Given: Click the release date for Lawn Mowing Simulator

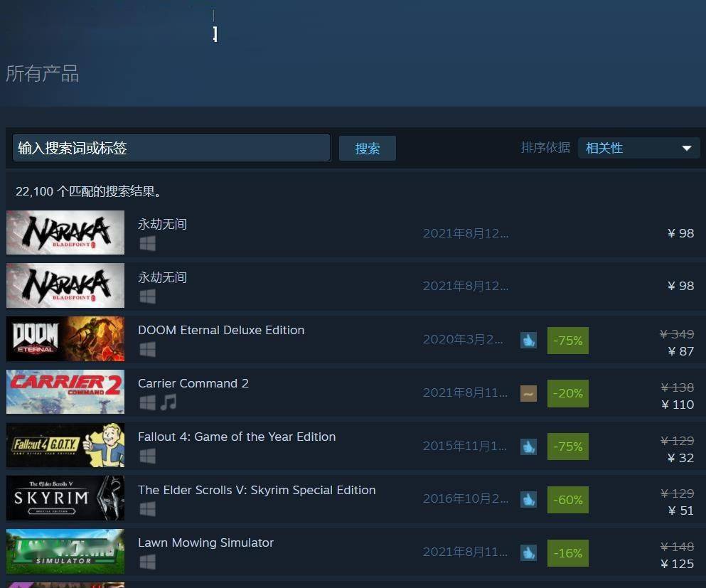Looking at the screenshot, I should tap(465, 552).
